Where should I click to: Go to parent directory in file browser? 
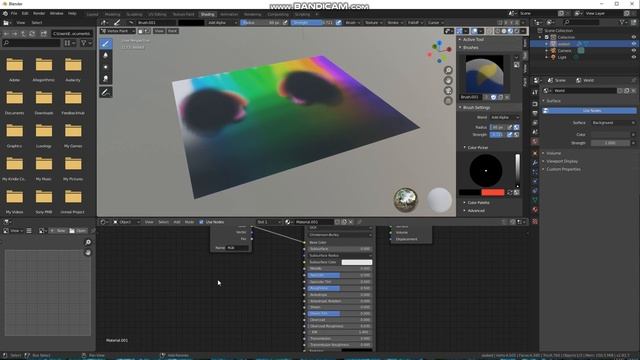point(23,33)
